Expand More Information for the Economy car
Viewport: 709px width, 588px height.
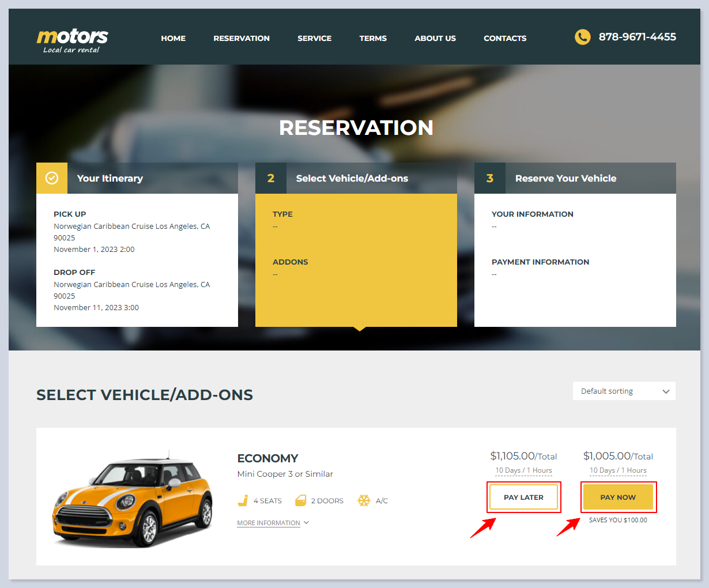click(x=269, y=523)
